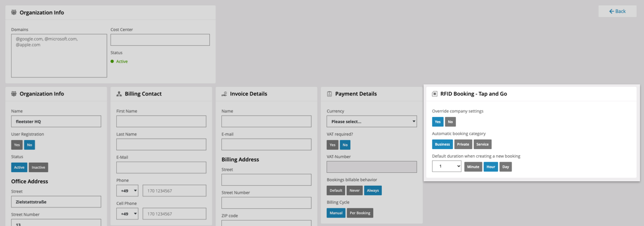
Task: Click the Billing Address Street field
Action: (x=266, y=180)
